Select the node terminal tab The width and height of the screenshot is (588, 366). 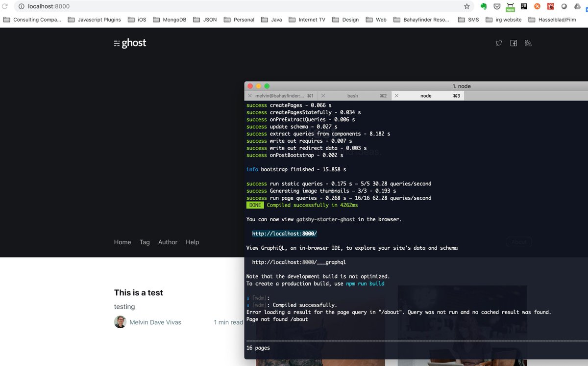point(428,96)
